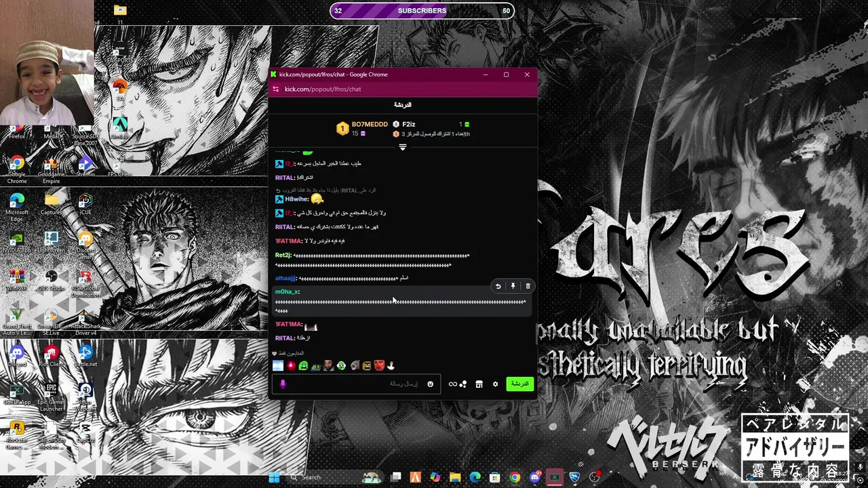The width and height of the screenshot is (868, 488).
Task: Click site info icon beside kick.com URL
Action: point(276,89)
